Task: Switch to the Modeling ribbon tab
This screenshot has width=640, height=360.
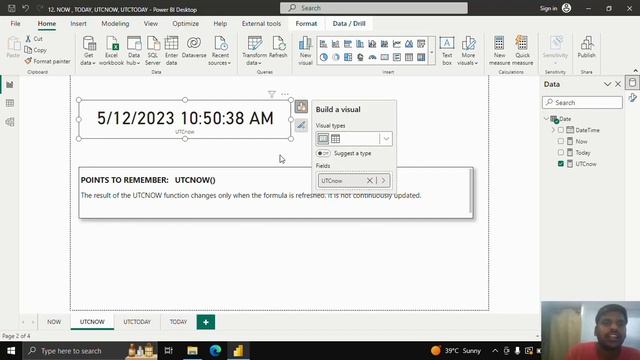Action: click(x=115, y=24)
